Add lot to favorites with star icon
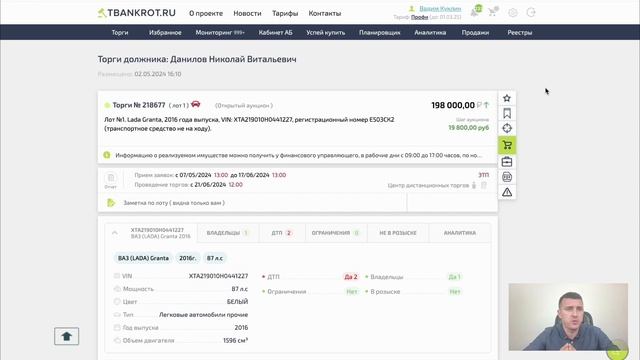The width and height of the screenshot is (640, 360). pyautogui.click(x=507, y=98)
